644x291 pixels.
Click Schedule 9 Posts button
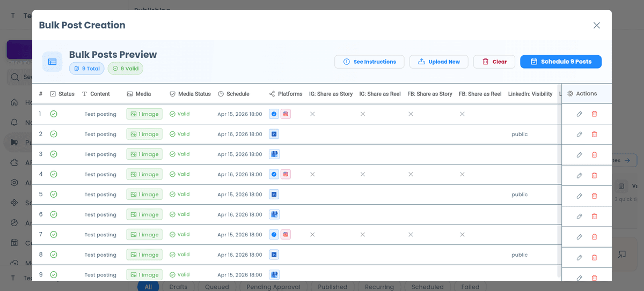coord(561,62)
